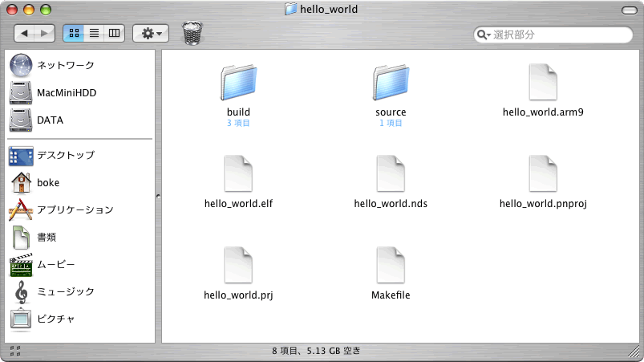Open the magnifier search options dropdown

(484, 35)
